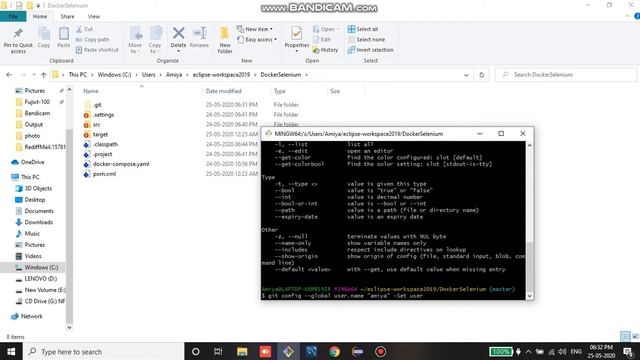
Task: Click Git Bash terminal scroll up arrow
Action: click(529, 145)
